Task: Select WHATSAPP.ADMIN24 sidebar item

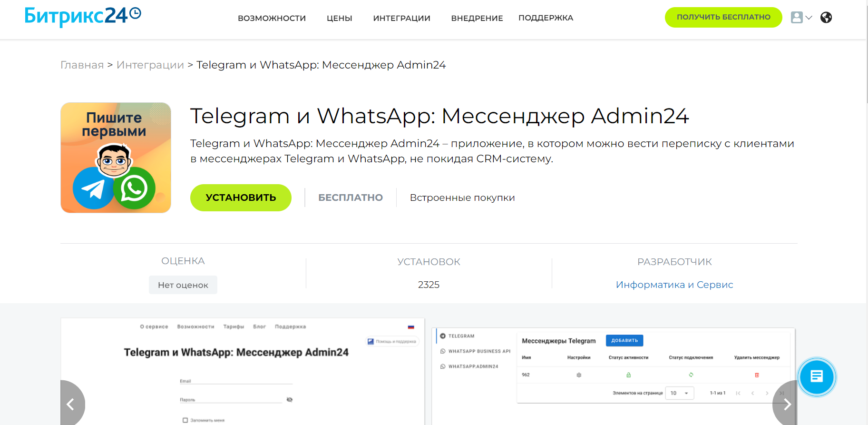Action: [469, 366]
